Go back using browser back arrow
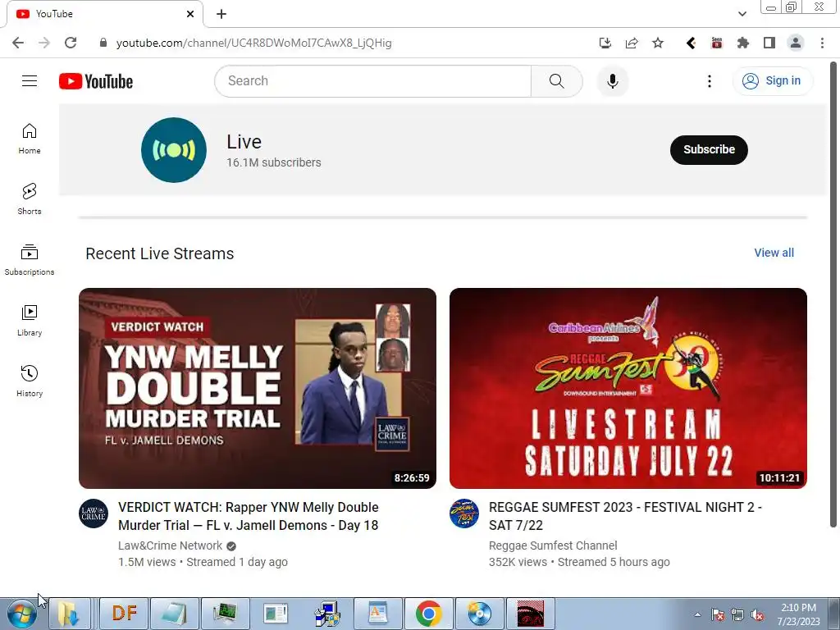840x630 pixels. coord(18,43)
